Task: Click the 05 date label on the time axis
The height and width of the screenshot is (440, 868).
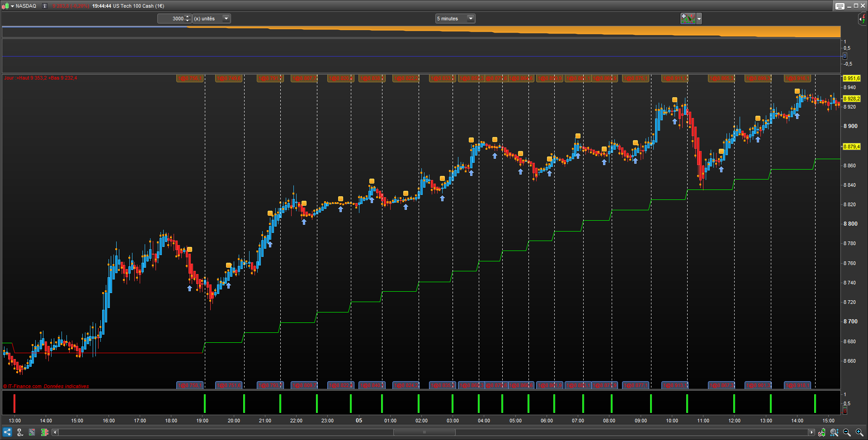Action: [x=359, y=421]
